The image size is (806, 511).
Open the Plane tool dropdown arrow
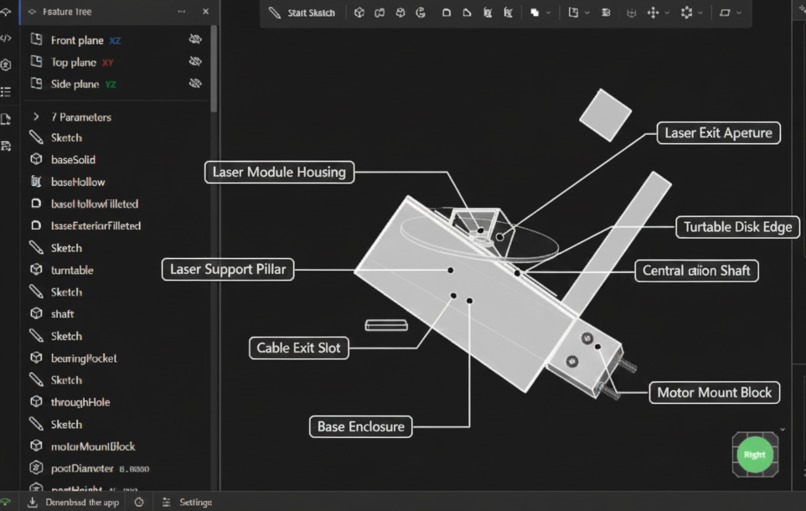(587, 13)
